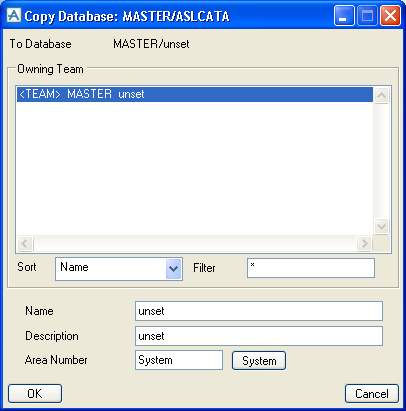Image resolution: width=406 pixels, height=411 pixels.
Task: Close the Copy Database dialog
Action: 390,16
